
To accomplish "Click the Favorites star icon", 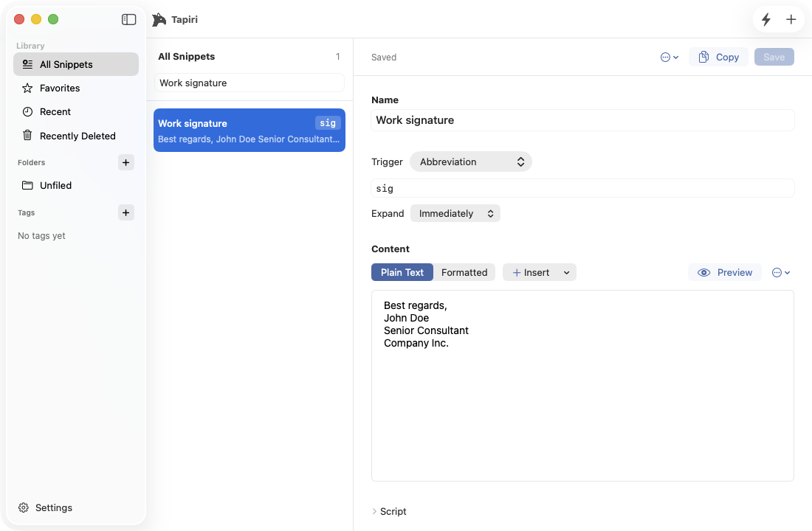I will coord(27,88).
